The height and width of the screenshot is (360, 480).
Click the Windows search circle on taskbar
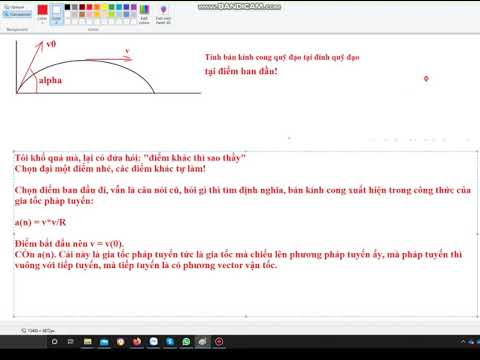[x=54, y=342]
